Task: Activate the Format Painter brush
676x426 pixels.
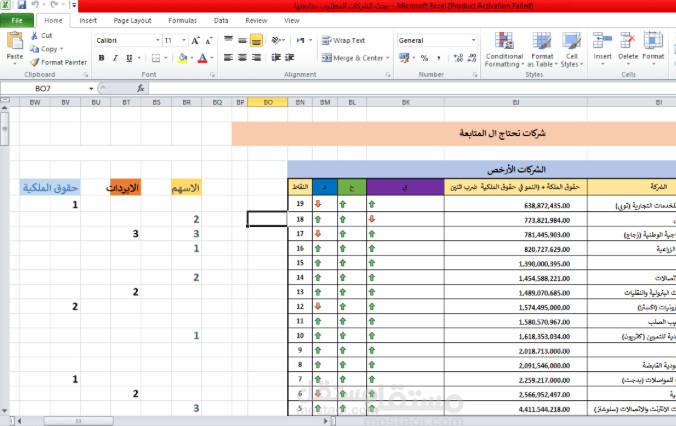Action: (58, 63)
